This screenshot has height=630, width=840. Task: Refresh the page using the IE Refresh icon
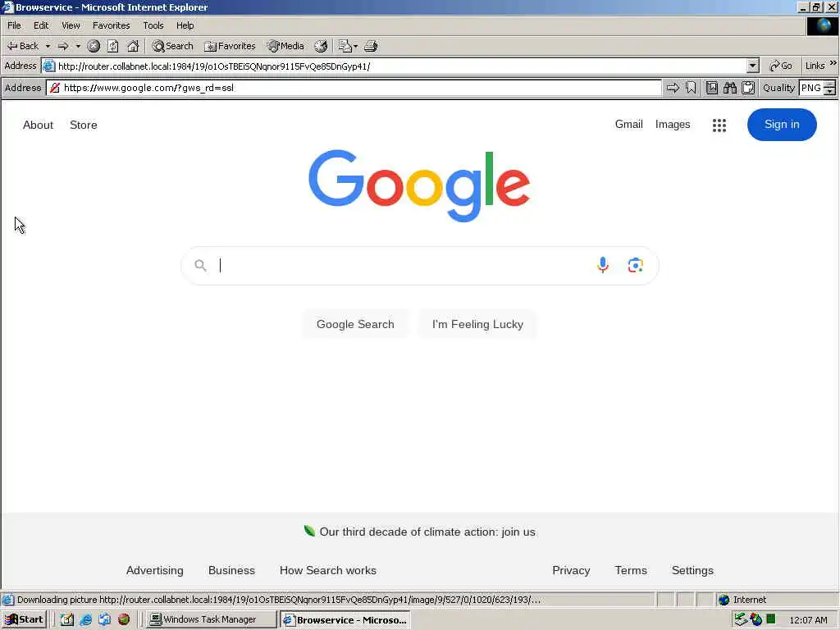coord(113,46)
